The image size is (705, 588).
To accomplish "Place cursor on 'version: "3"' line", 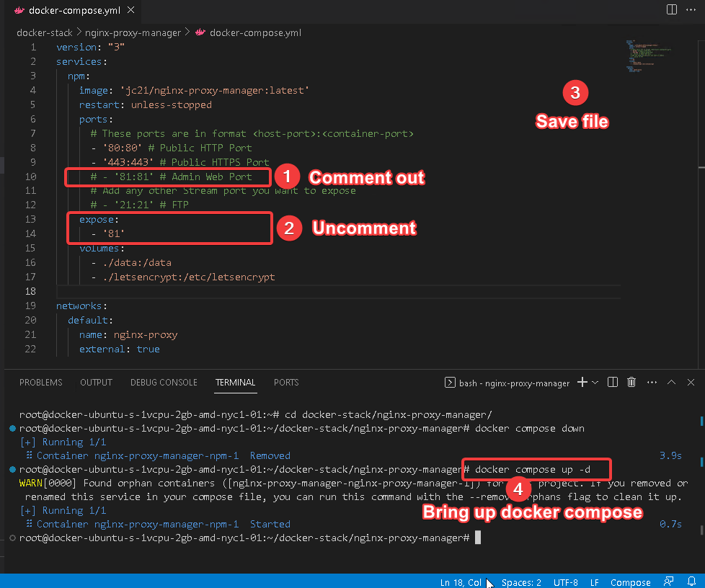I will click(x=90, y=48).
